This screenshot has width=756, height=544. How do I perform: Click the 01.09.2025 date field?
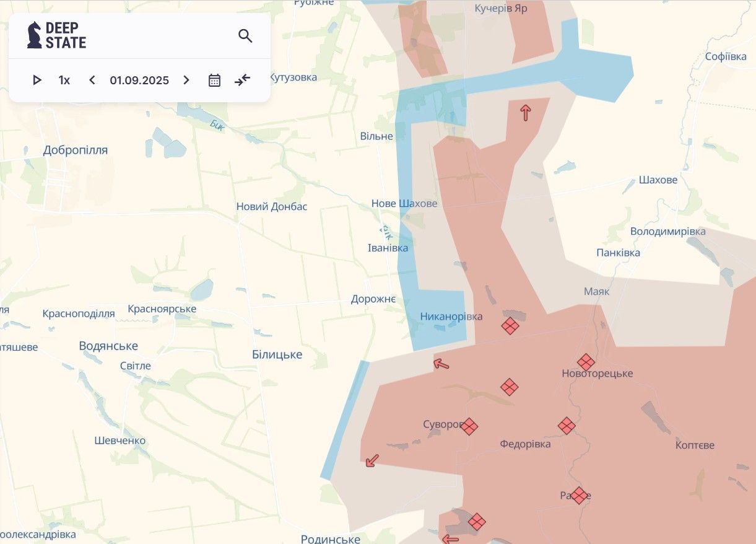tap(139, 80)
